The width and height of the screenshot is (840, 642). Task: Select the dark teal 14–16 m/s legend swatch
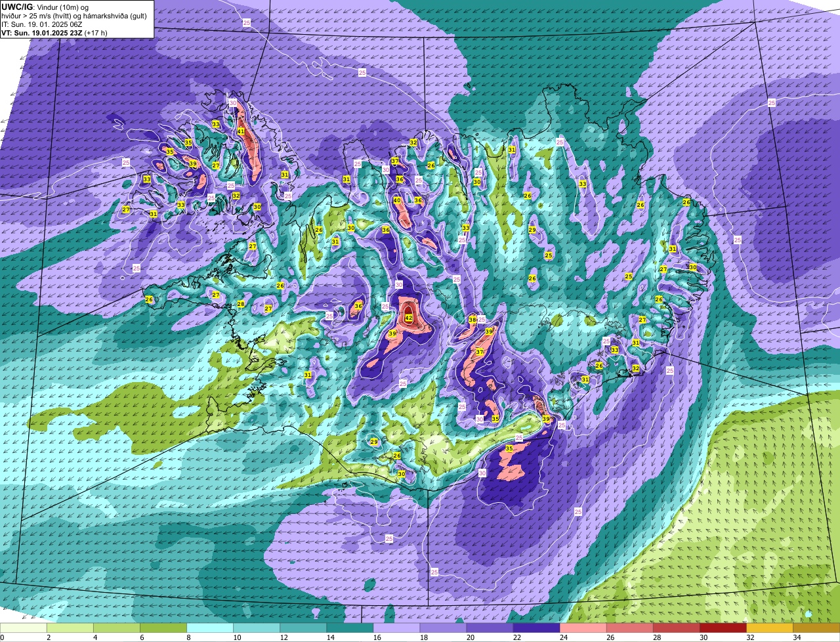pyautogui.click(x=350, y=628)
